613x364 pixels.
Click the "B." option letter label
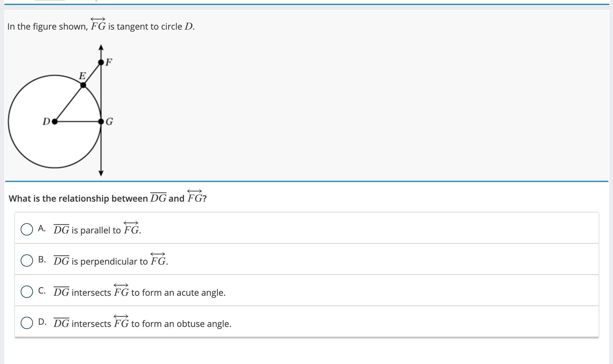point(42,260)
